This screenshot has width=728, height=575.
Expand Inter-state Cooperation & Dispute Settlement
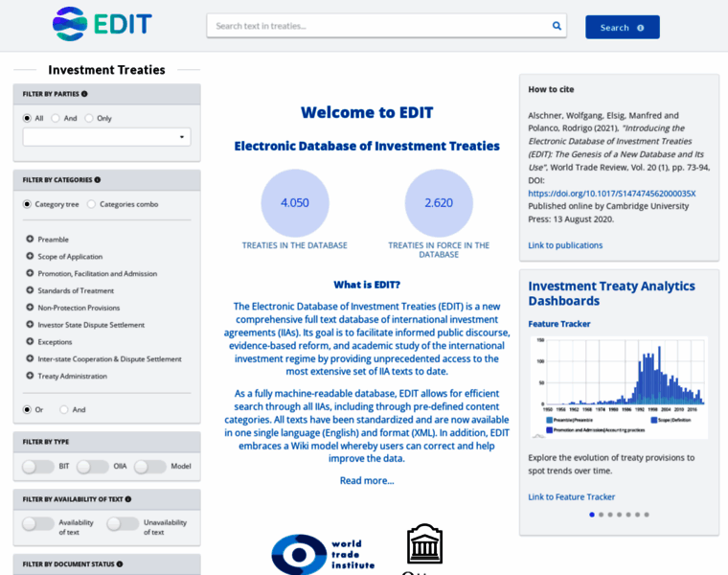(30, 358)
